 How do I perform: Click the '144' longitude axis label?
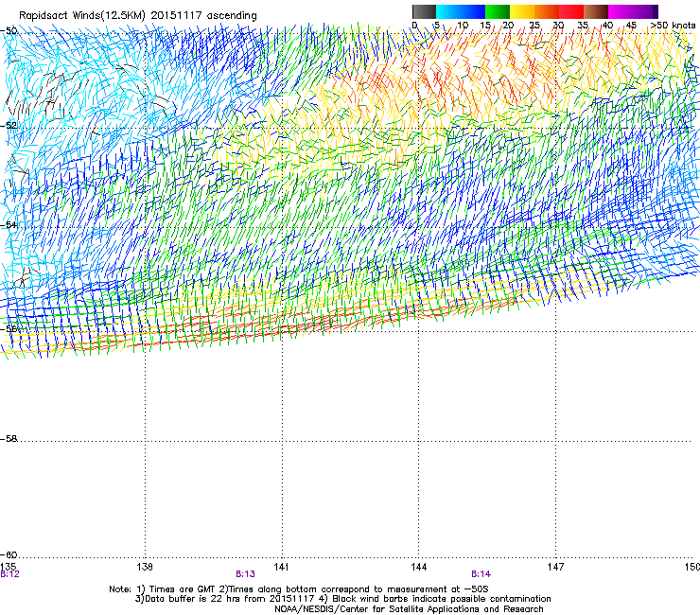[x=419, y=567]
